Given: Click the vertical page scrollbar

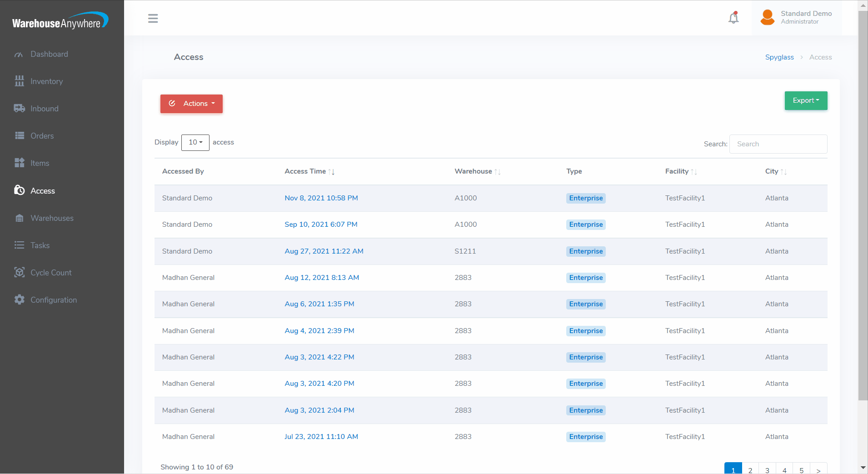Looking at the screenshot, I should click(x=863, y=205).
